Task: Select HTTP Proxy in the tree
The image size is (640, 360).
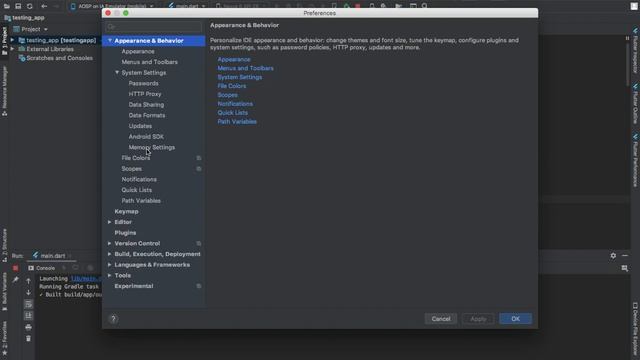Action: [x=144, y=94]
